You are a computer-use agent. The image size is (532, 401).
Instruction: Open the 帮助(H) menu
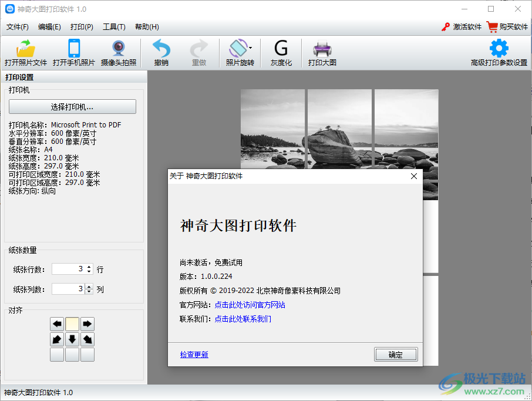click(146, 27)
